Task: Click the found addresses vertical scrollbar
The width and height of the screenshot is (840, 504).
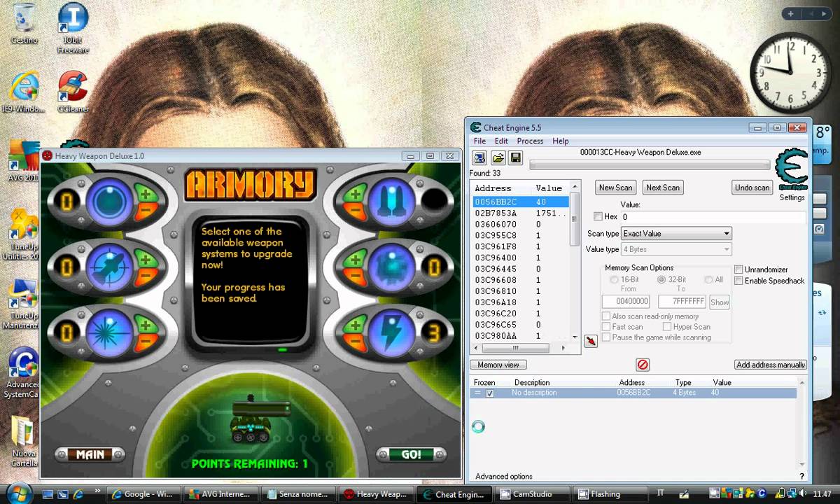Action: [575, 262]
